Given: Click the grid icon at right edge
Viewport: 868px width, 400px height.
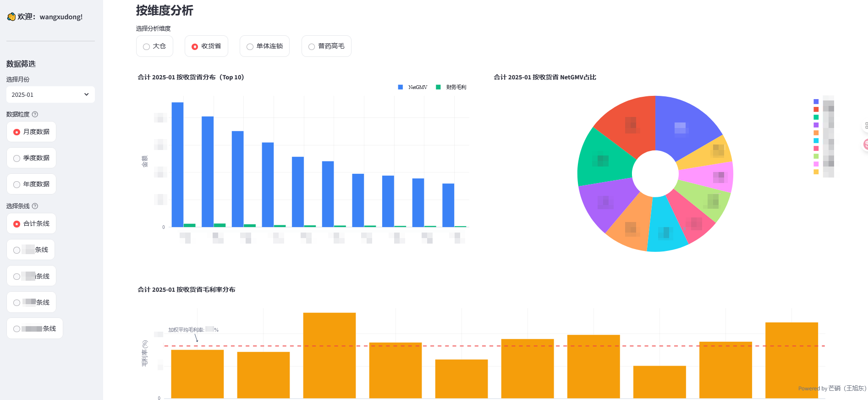Looking at the screenshot, I should (x=866, y=125).
